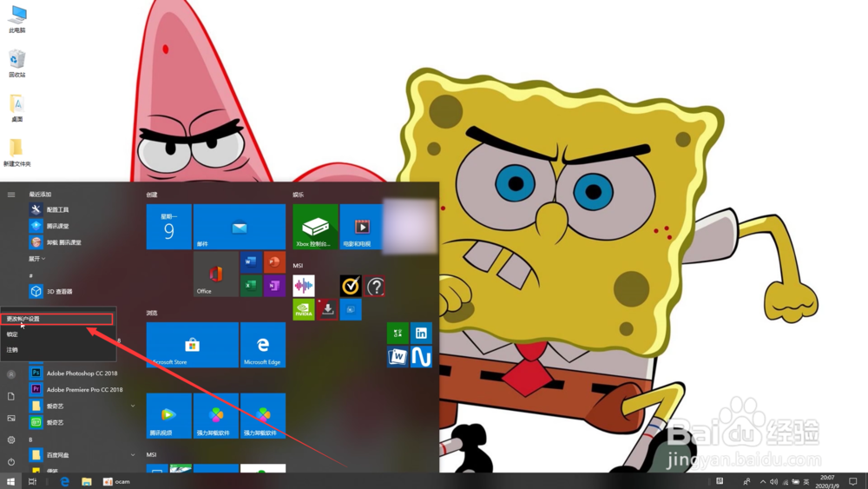Viewport: 868px width, 489px height.
Task: Open the calendar tile showing 9
Action: (x=169, y=227)
